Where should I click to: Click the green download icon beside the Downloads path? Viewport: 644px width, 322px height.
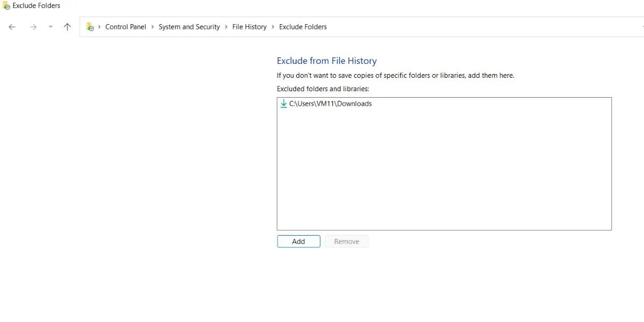click(x=283, y=104)
